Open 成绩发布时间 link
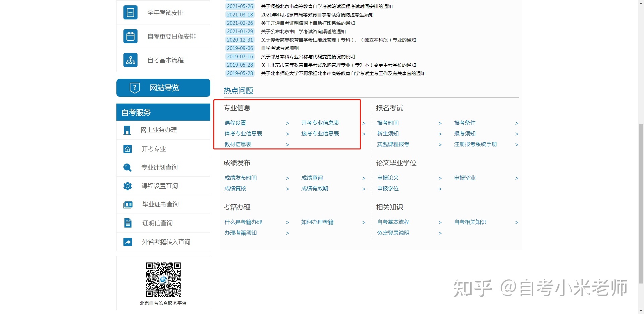The width and height of the screenshot is (644, 314). coord(240,178)
